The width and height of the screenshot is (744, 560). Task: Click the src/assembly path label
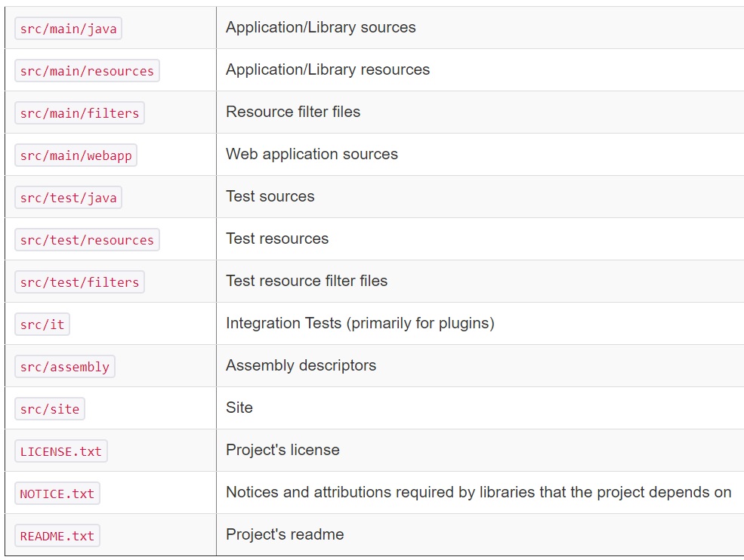(64, 367)
